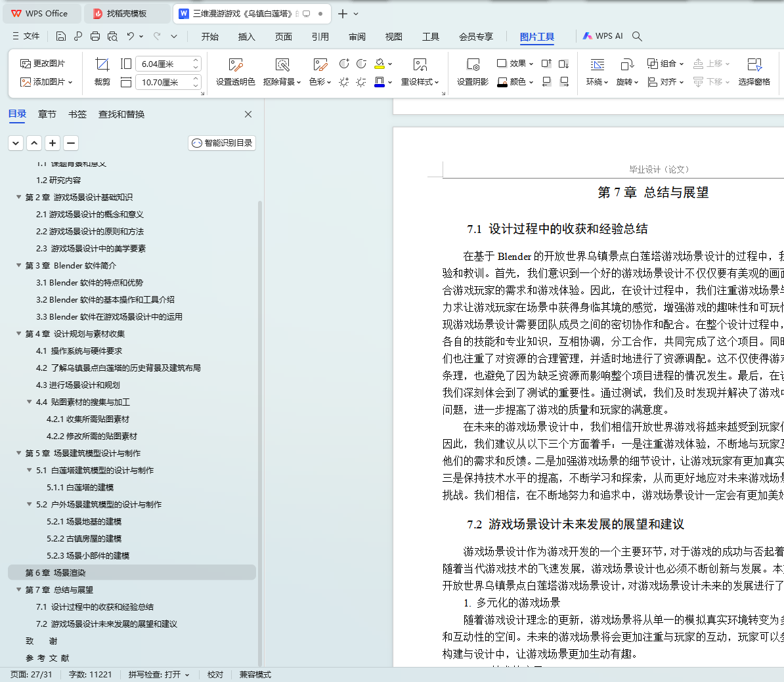Nudge shadow down using the arrow icon
The height and width of the screenshot is (682, 784).
pos(564,64)
